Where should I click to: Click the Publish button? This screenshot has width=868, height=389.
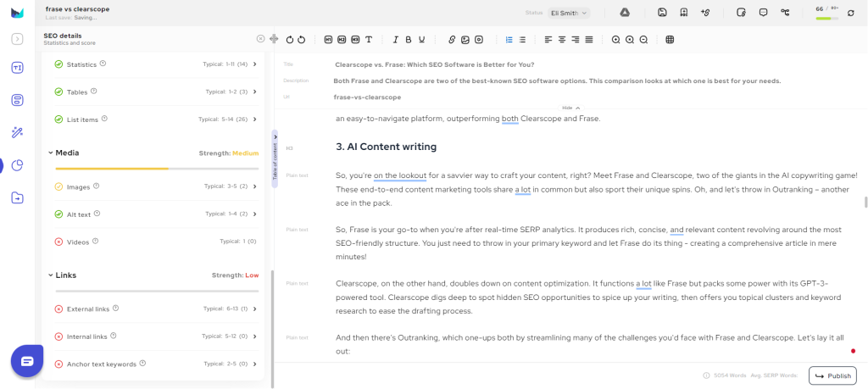tap(832, 375)
